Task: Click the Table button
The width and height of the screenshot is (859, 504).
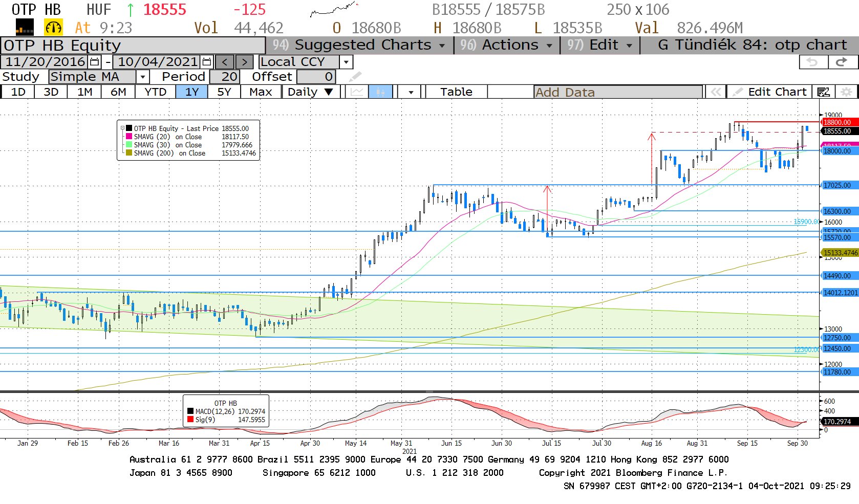Action: [x=456, y=92]
